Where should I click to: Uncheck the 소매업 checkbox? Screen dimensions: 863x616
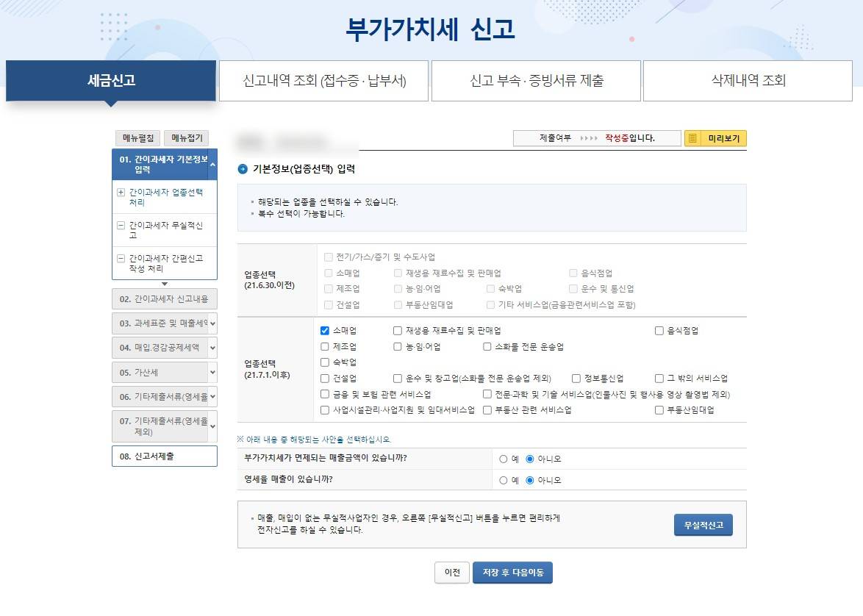[324, 331]
